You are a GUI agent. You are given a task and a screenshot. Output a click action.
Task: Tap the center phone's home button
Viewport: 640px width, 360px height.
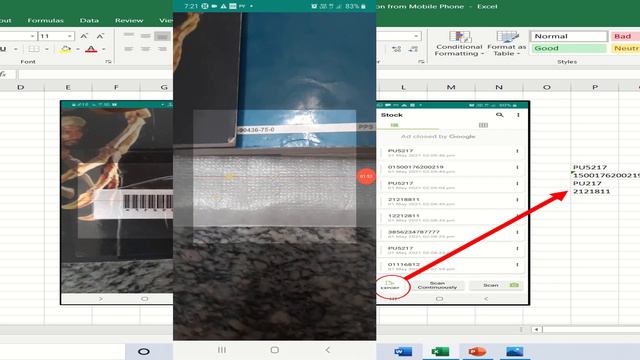click(275, 350)
